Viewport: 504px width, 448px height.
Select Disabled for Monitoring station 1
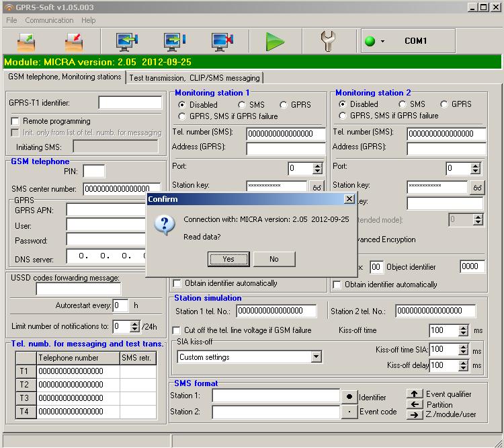(x=182, y=105)
